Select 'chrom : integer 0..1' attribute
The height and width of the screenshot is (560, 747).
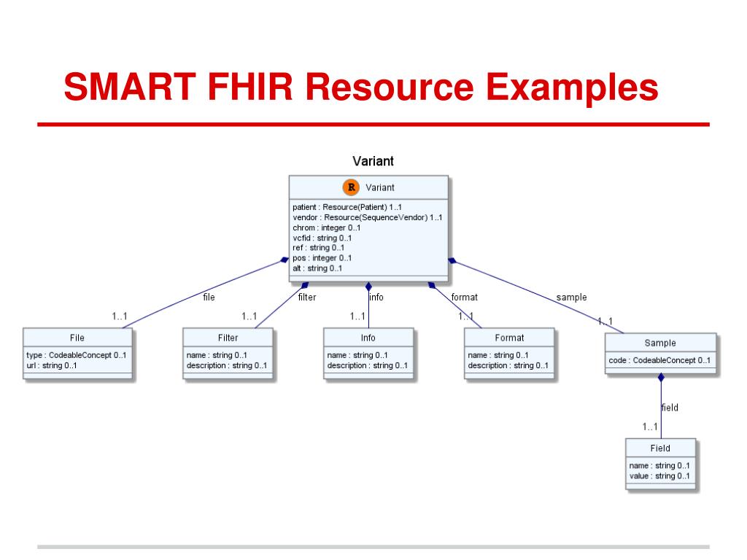(x=326, y=227)
